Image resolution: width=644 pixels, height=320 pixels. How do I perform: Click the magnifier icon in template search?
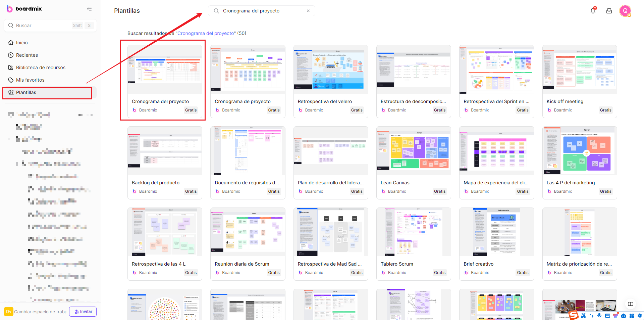click(217, 11)
